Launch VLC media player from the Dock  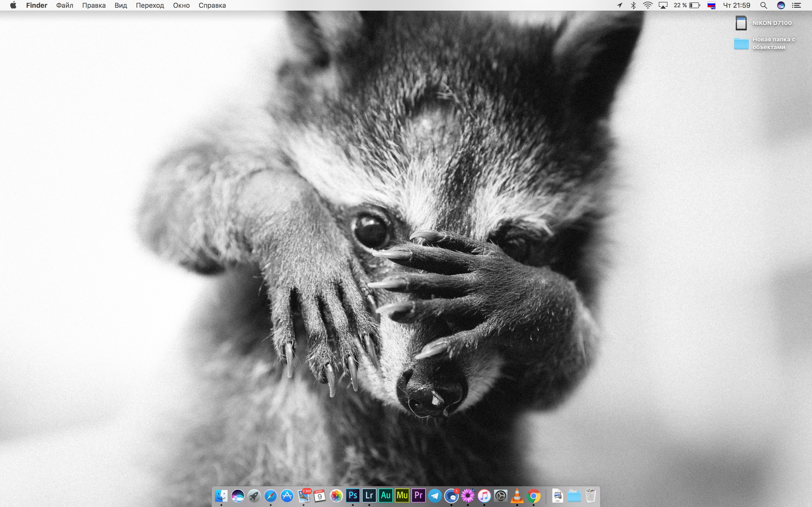(517, 496)
